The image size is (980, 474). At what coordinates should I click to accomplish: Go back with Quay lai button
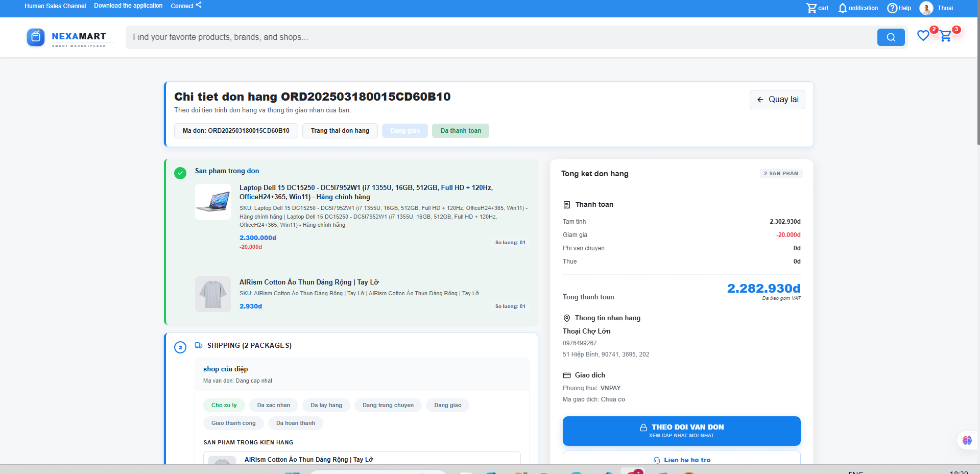click(x=777, y=100)
